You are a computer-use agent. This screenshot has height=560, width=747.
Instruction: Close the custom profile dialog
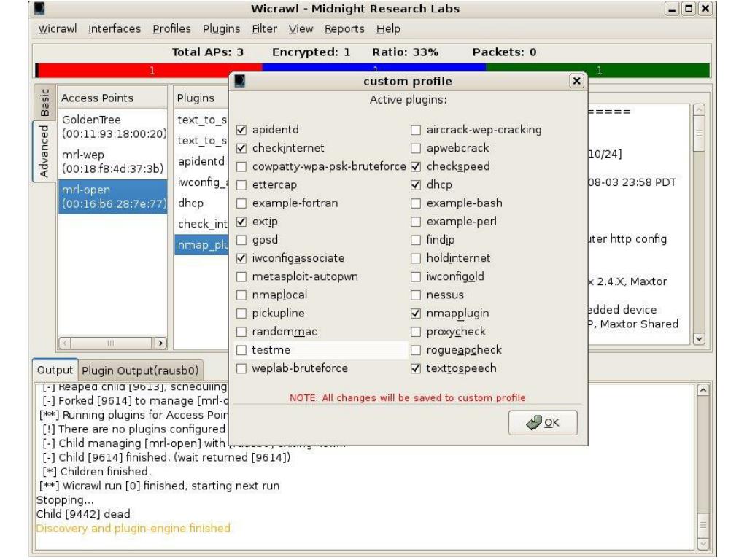click(576, 81)
